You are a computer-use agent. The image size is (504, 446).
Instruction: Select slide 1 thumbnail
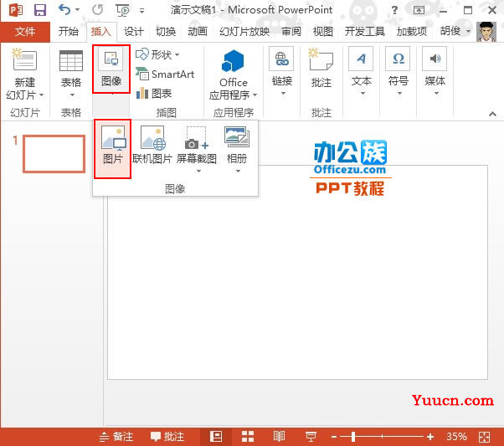coord(54,154)
